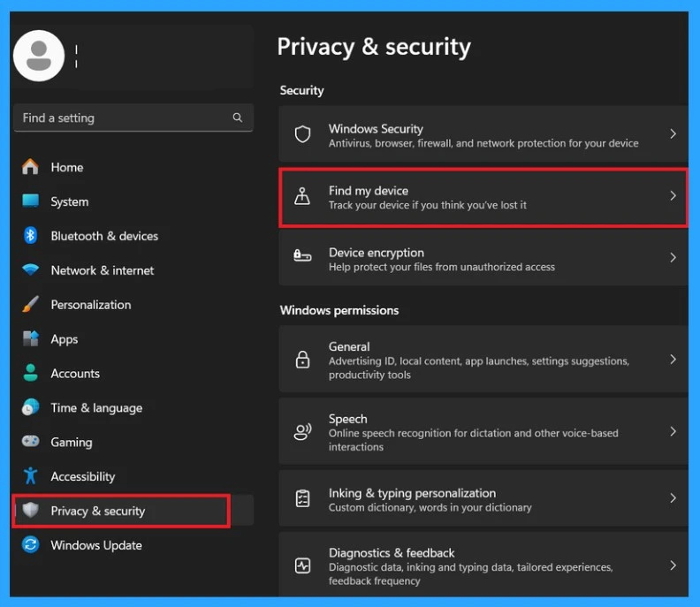Click the System monitor icon

click(x=30, y=201)
